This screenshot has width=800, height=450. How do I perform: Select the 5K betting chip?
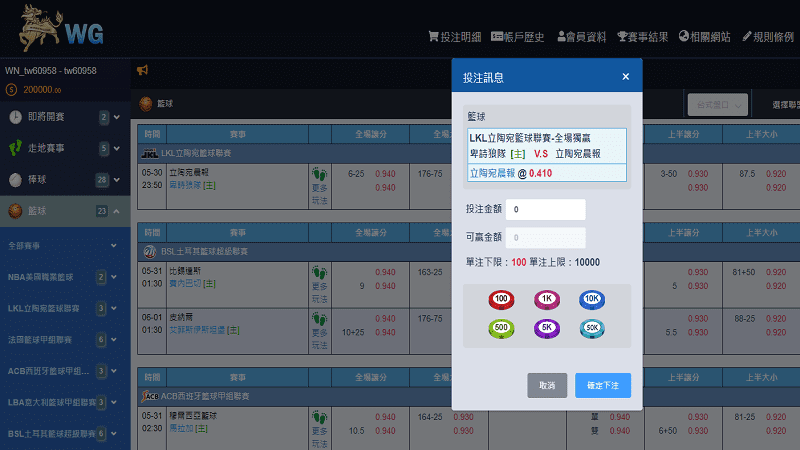546,329
